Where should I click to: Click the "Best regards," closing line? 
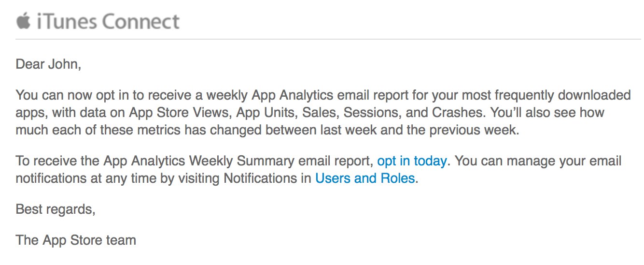click(56, 209)
